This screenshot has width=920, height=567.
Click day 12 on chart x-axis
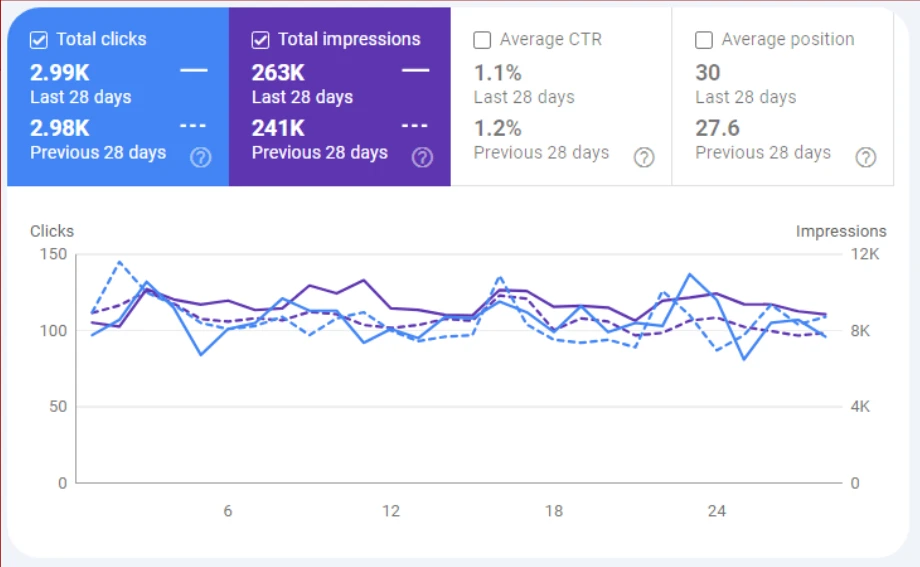pos(390,511)
